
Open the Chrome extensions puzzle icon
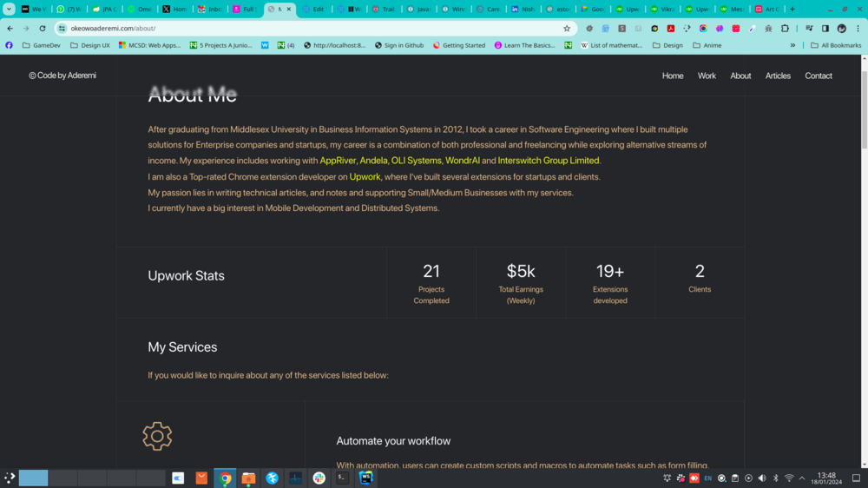click(785, 29)
